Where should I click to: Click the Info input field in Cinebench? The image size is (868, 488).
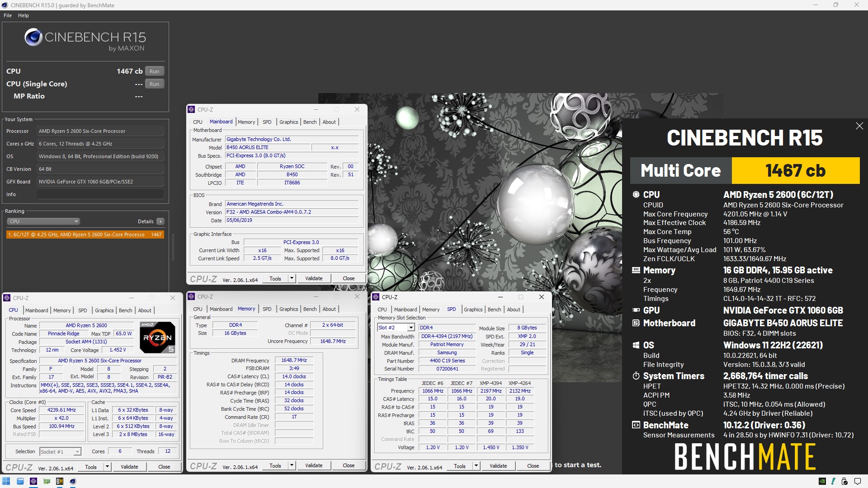coord(100,194)
